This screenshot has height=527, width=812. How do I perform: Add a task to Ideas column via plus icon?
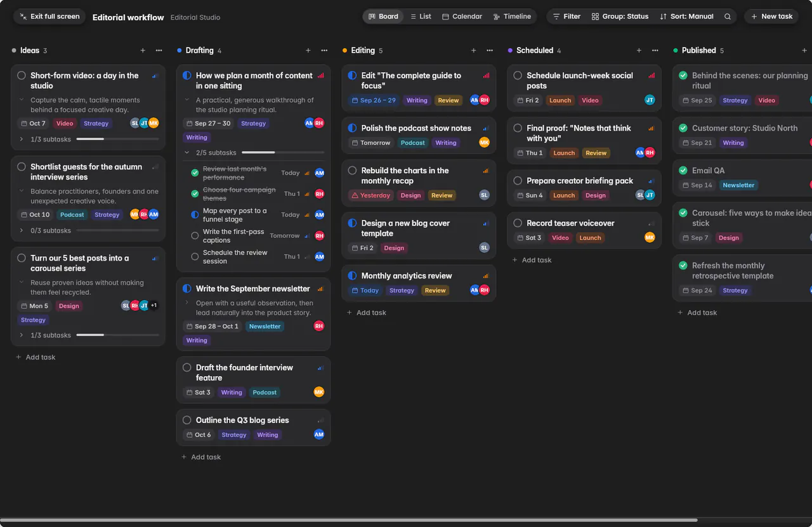tap(143, 51)
